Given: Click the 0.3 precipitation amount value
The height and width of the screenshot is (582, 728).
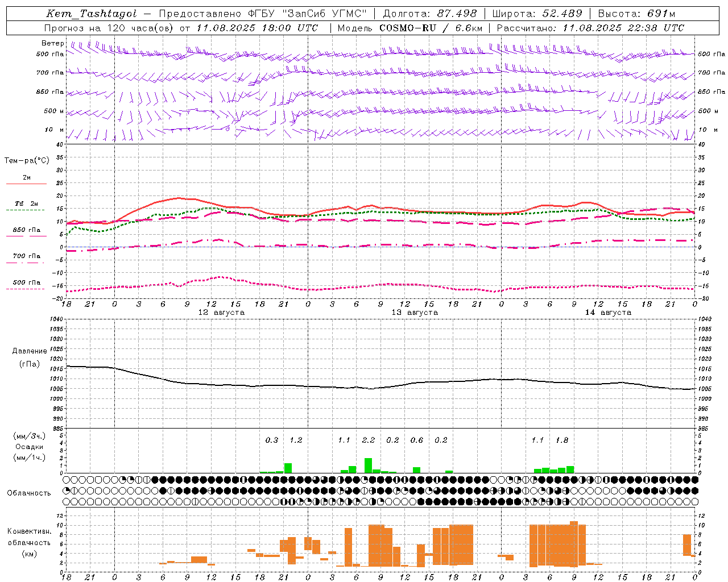Looking at the screenshot, I should pyautogui.click(x=272, y=440).
